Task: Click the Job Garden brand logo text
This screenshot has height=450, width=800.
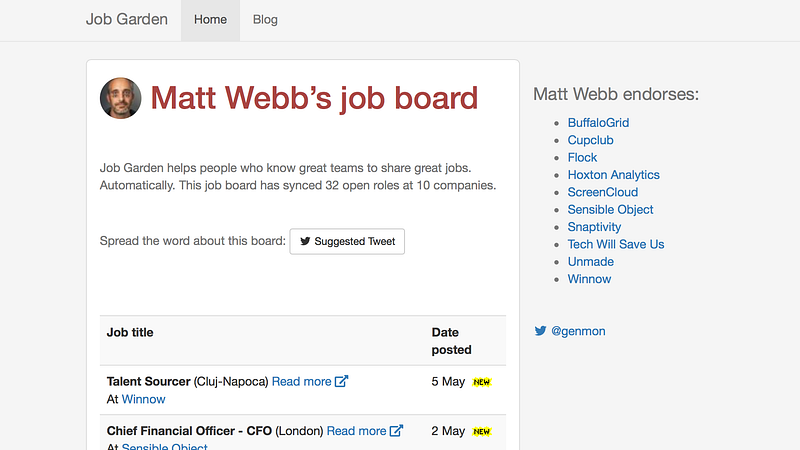Action: (127, 20)
